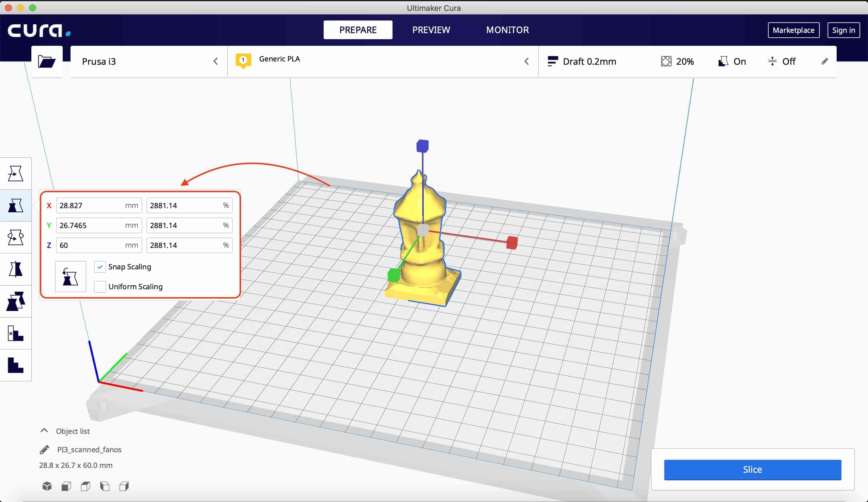Click the Y scale percentage field
This screenshot has height=502, width=868.
[189, 225]
